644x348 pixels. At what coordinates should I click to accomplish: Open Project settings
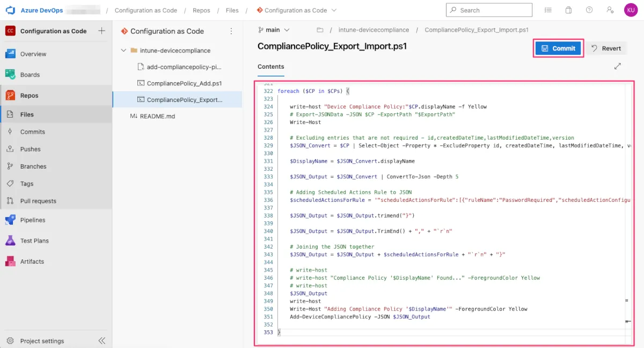pyautogui.click(x=41, y=341)
